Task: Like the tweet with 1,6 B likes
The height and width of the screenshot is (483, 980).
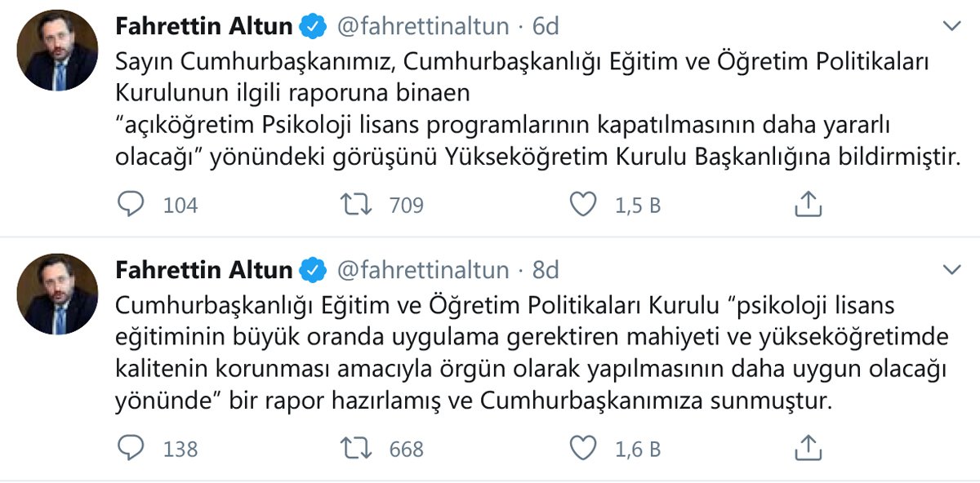Action: (582, 448)
